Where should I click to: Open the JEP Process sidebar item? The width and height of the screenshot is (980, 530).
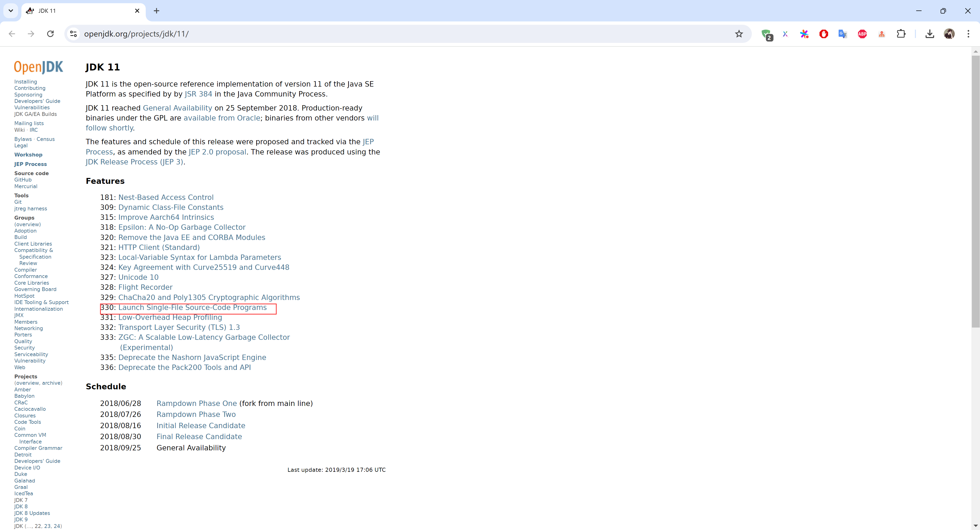coord(30,164)
